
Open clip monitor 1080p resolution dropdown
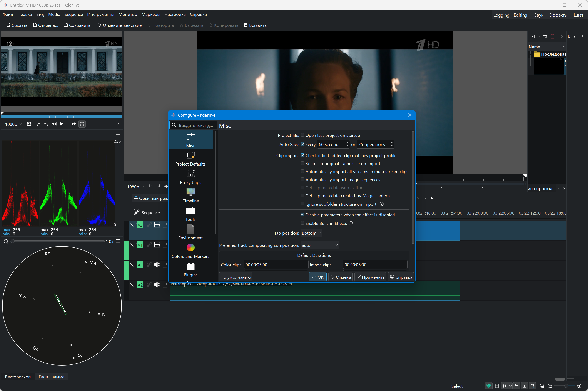[x=13, y=124]
